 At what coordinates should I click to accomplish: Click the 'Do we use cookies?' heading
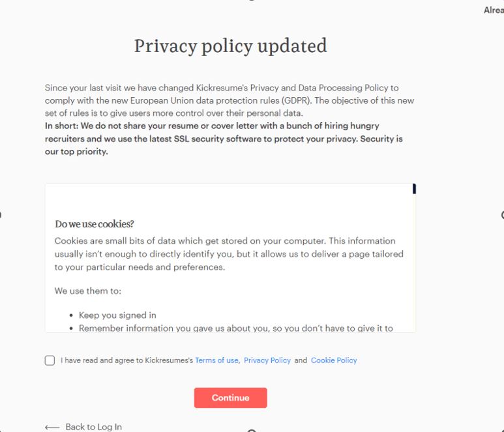(x=94, y=224)
